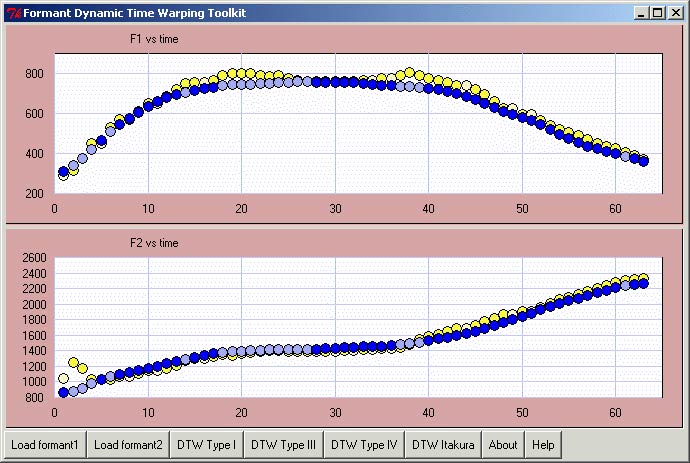Click the last blue point in F2 plot
This screenshot has width=690, height=463.
pyautogui.click(x=643, y=284)
